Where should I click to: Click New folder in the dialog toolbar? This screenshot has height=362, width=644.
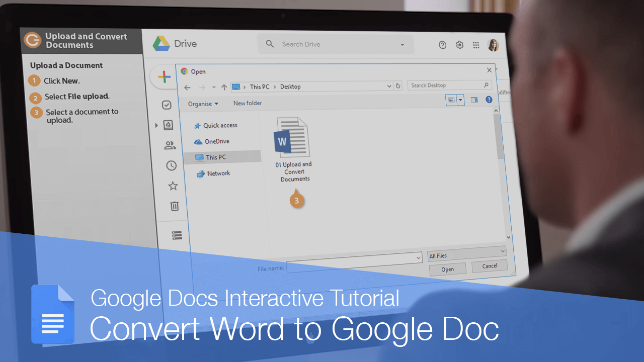pos(248,103)
